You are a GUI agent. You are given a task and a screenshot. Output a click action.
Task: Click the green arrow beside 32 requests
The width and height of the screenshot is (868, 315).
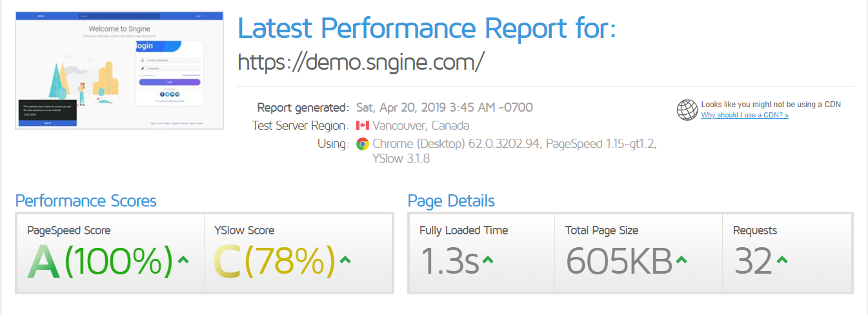pos(782,260)
